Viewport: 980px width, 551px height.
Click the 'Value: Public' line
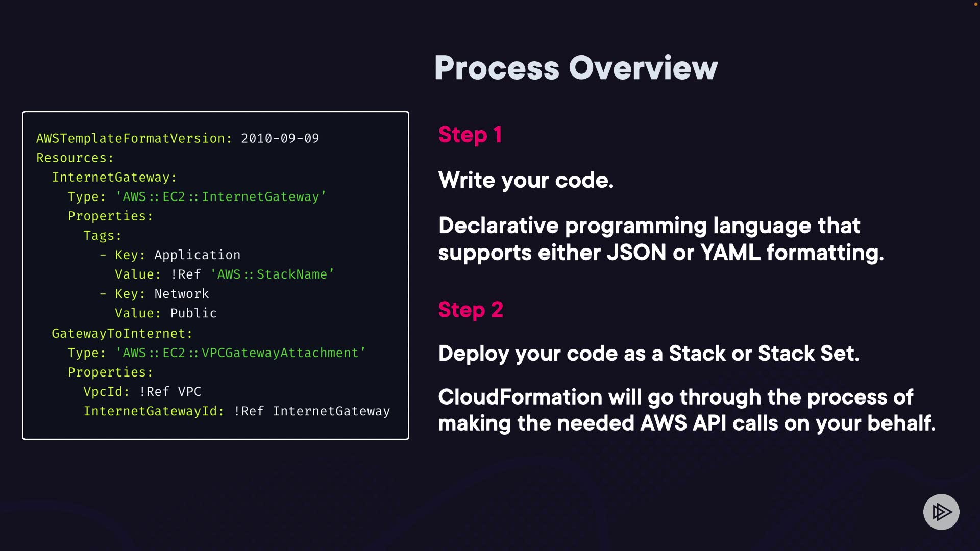coord(165,313)
